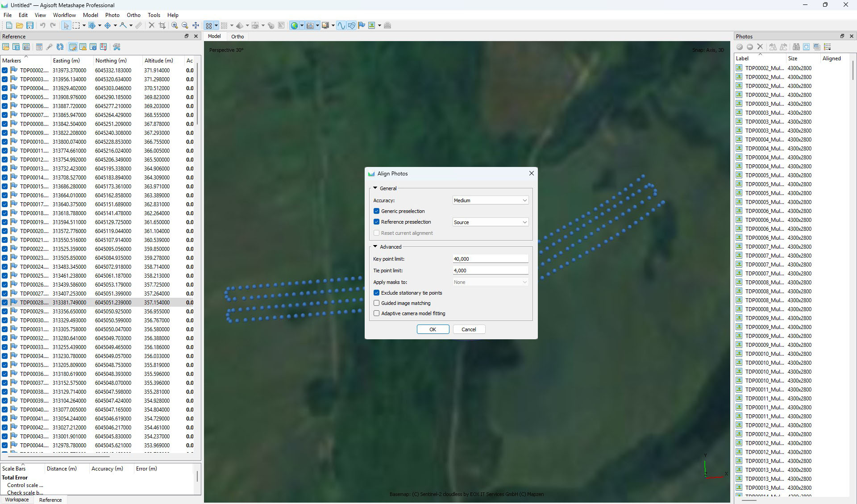Toggle the Reference preselection checkbox
Image resolution: width=857 pixels, height=504 pixels.
(377, 222)
